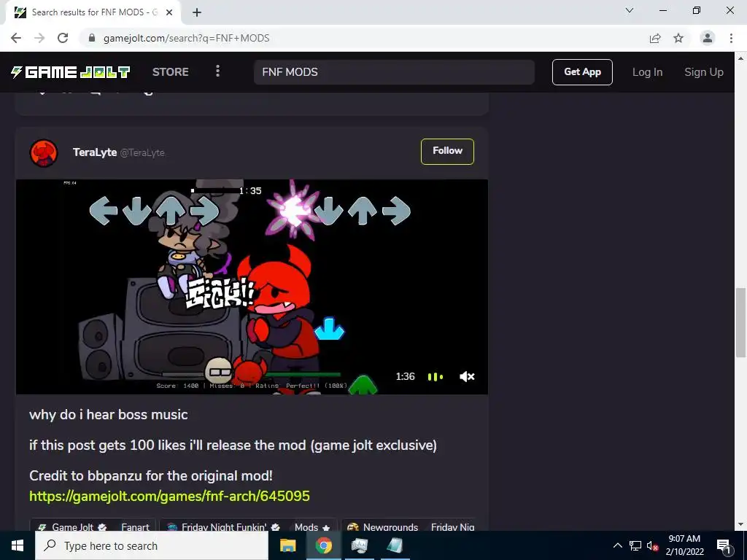
Task: Select the Fanart channel tag
Action: click(135, 527)
